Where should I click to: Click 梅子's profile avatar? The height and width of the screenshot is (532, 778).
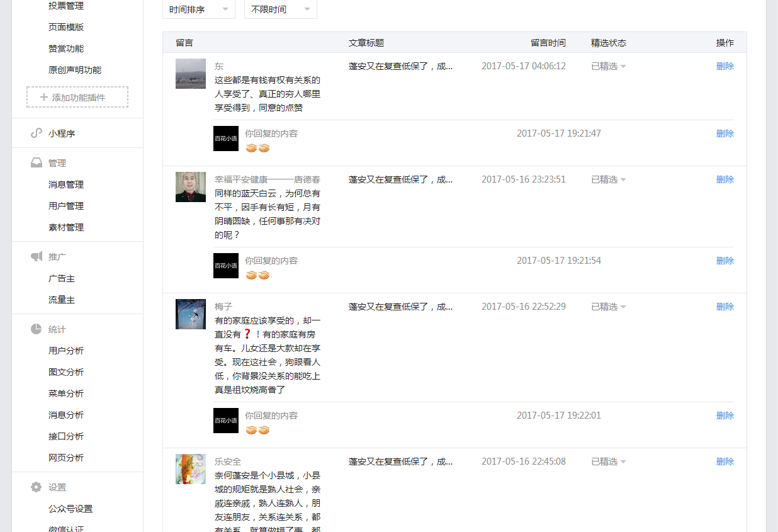[191, 314]
